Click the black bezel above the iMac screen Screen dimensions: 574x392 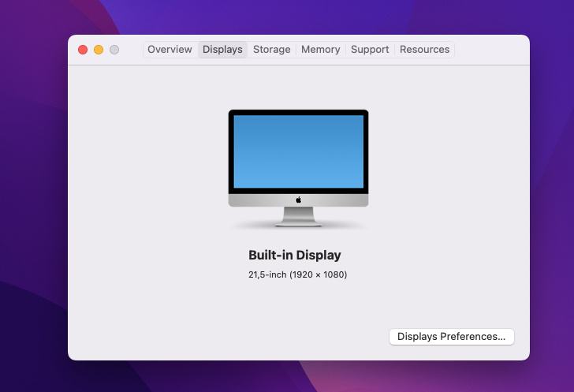coord(298,113)
